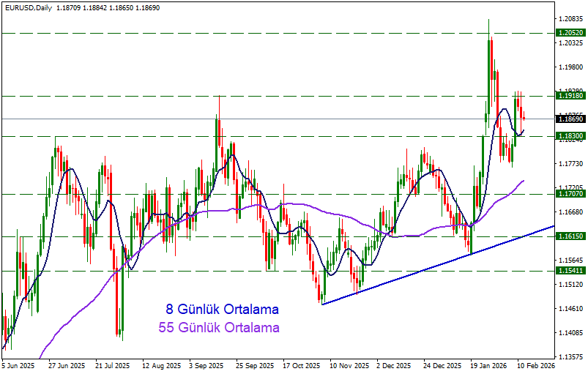Select the blue ascending trend line
588x374 pixels.
click(439, 265)
